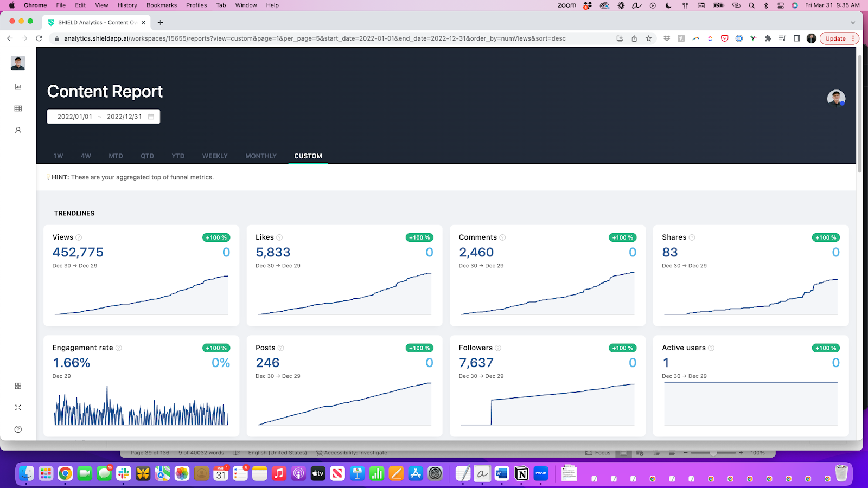Click the start date field 2022/01/01
868x488 pixels.
pos(75,117)
